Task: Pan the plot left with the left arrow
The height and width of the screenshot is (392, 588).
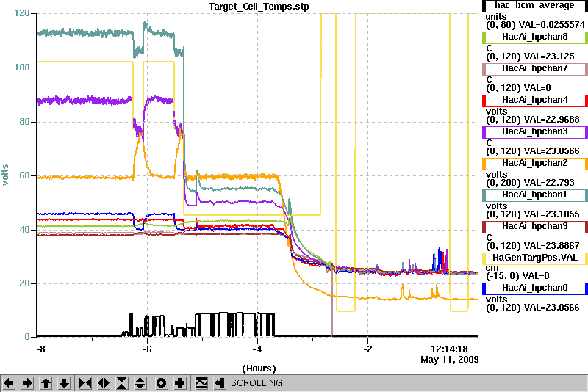Action: tap(9, 383)
